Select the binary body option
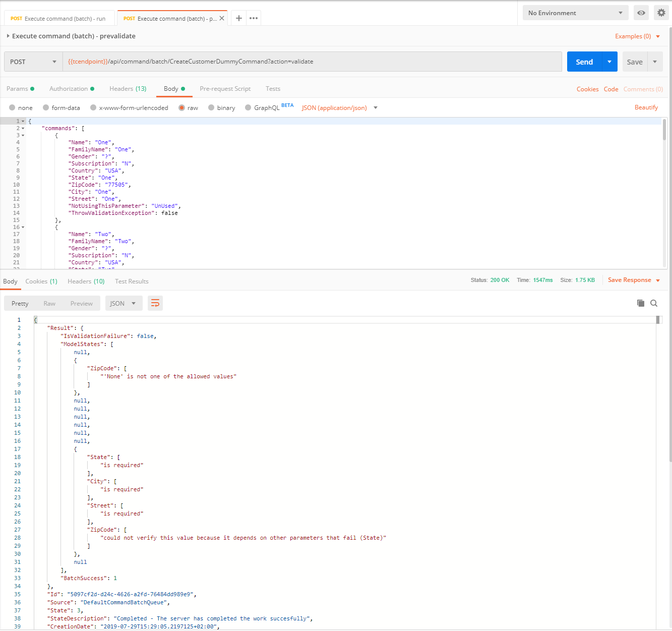The image size is (672, 631). click(x=211, y=107)
